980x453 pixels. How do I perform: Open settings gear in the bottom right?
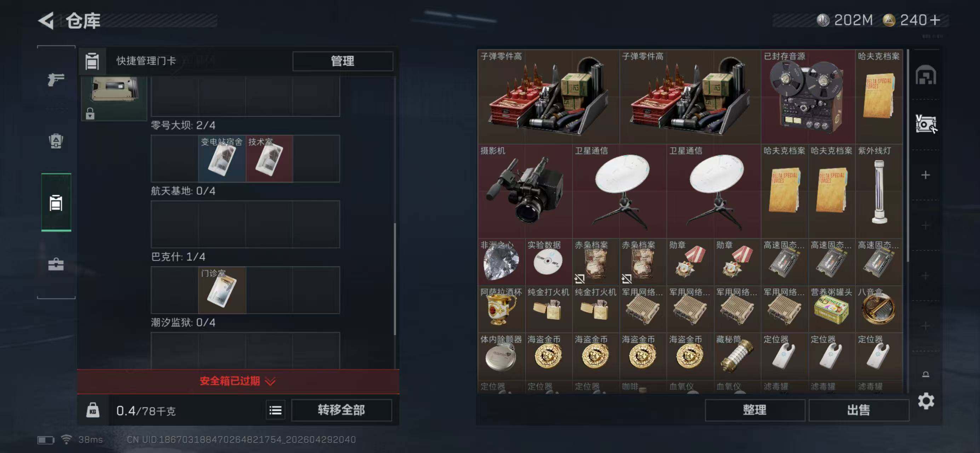[x=925, y=401]
